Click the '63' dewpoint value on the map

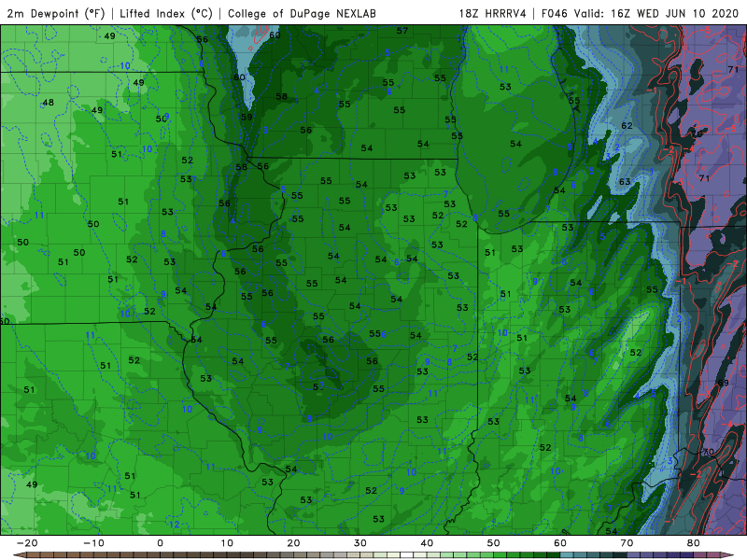tap(625, 181)
